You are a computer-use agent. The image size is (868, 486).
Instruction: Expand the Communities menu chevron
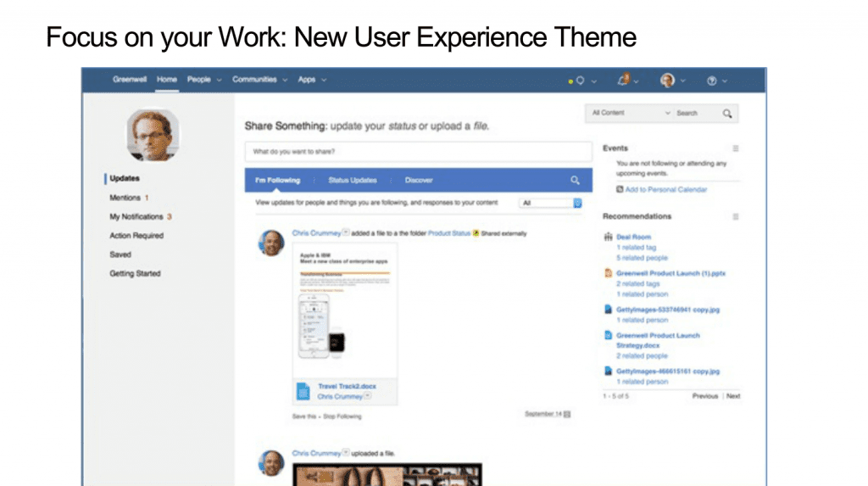pos(285,81)
